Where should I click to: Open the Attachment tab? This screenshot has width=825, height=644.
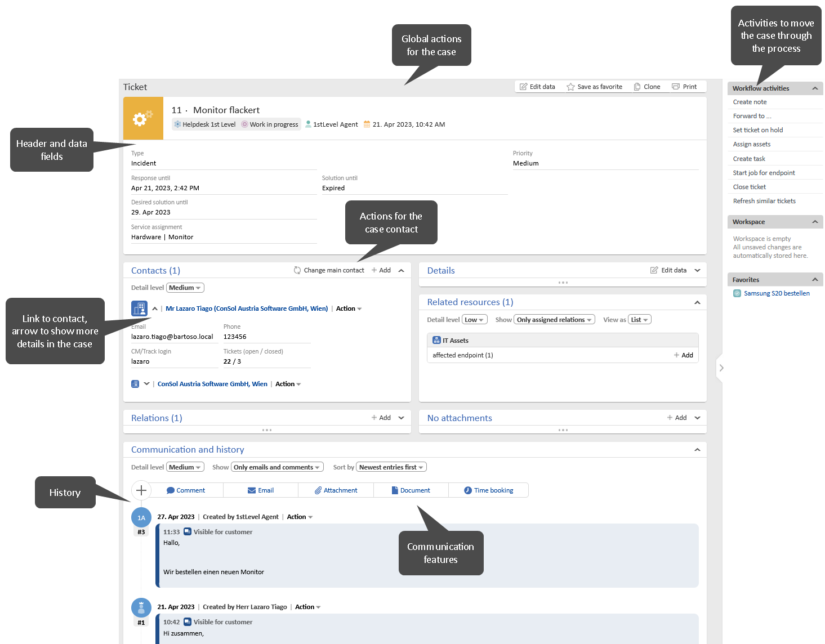click(x=336, y=490)
